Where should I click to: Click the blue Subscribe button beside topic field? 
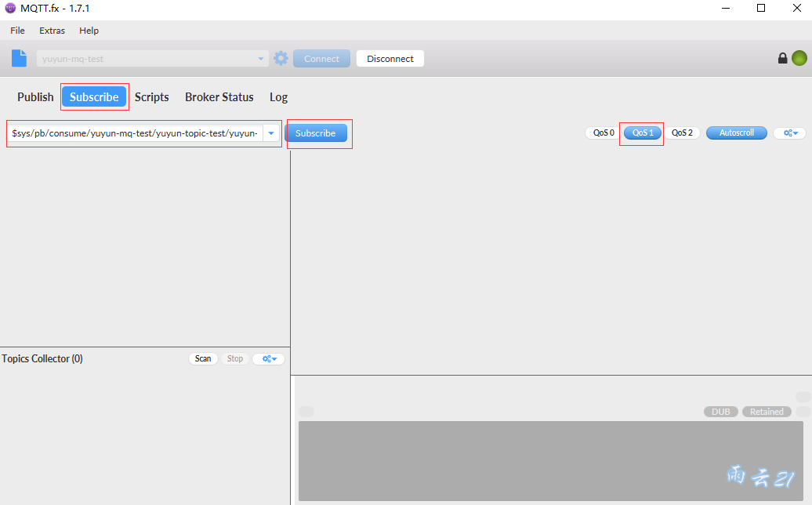click(315, 133)
